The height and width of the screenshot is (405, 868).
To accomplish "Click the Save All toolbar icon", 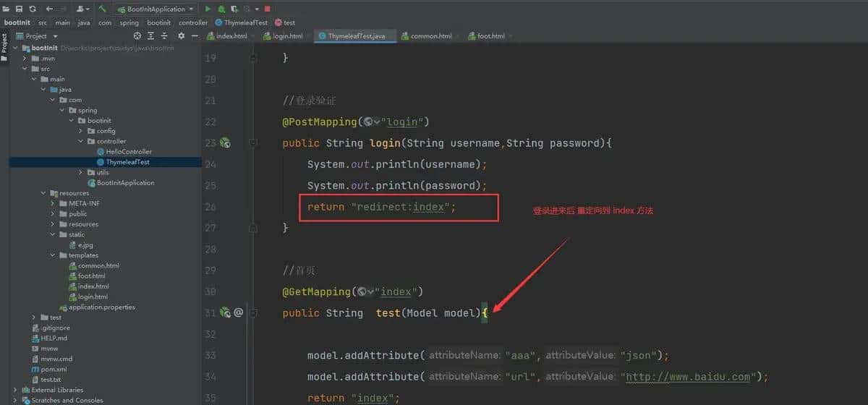I will click(20, 9).
